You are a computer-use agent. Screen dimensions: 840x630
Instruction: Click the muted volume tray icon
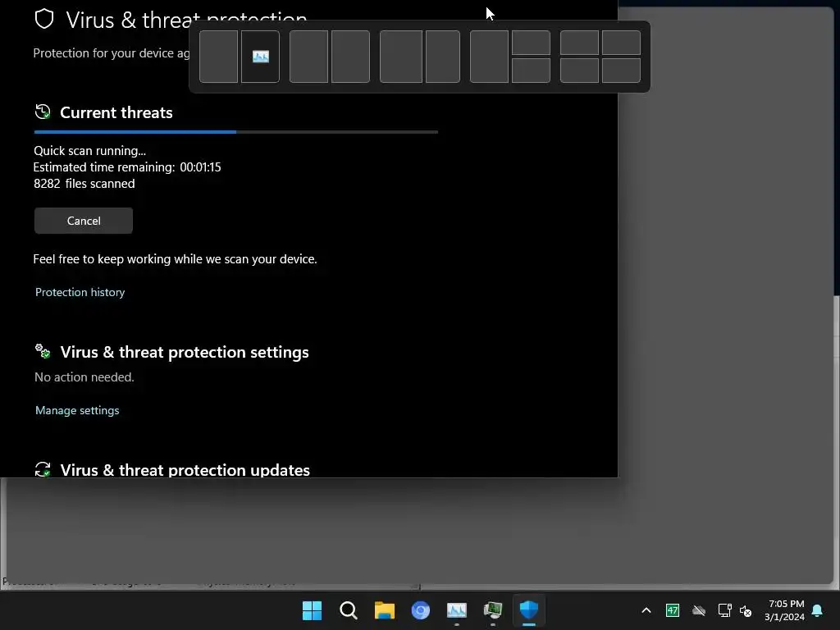tap(745, 610)
